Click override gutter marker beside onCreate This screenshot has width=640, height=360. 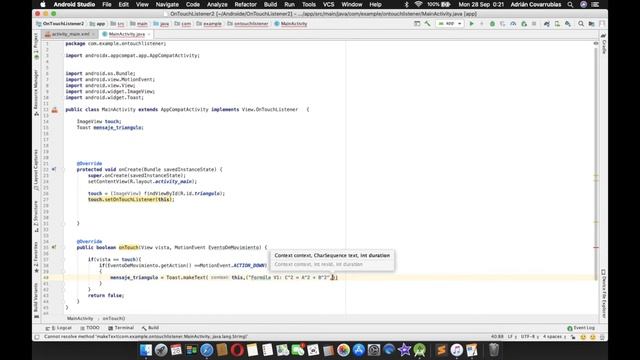[x=54, y=169]
